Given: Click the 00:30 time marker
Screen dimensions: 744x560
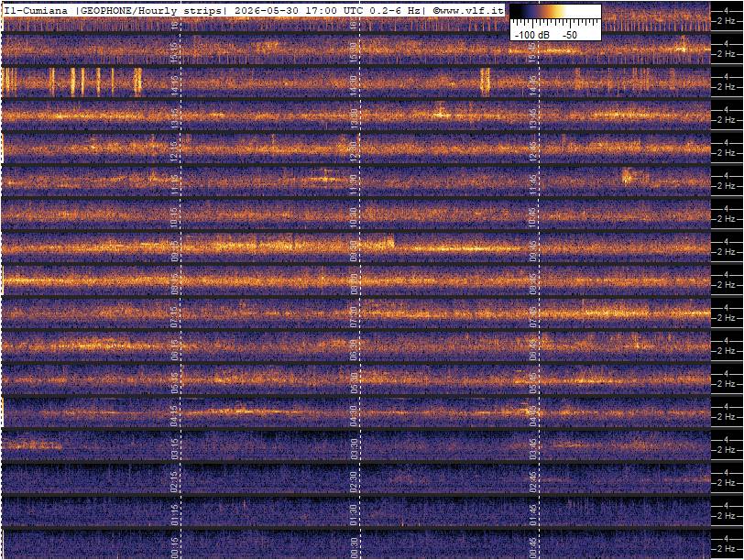Looking at the screenshot, I should (x=354, y=547).
